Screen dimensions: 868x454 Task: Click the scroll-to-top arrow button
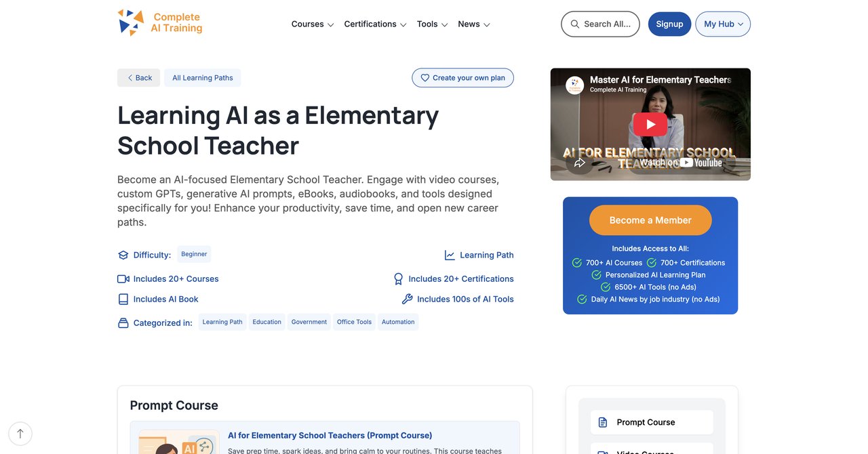point(20,434)
